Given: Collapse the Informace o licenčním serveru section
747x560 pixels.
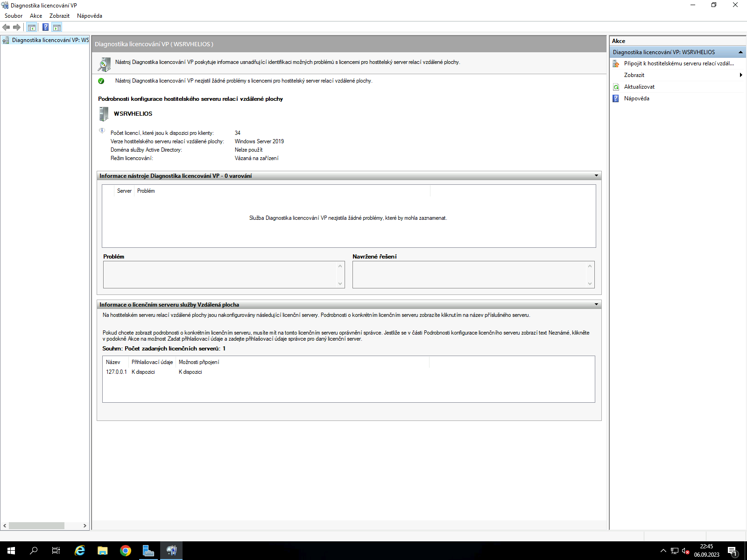Looking at the screenshot, I should pos(596,304).
